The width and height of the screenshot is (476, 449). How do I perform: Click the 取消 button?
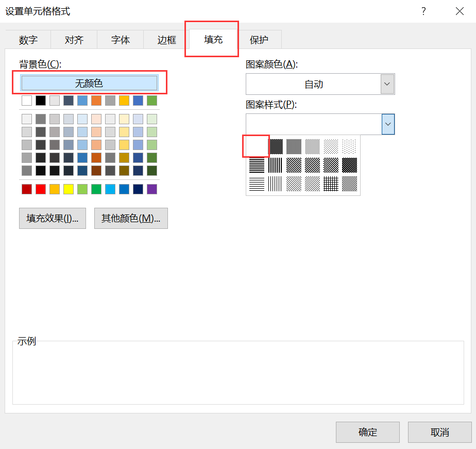439,432
